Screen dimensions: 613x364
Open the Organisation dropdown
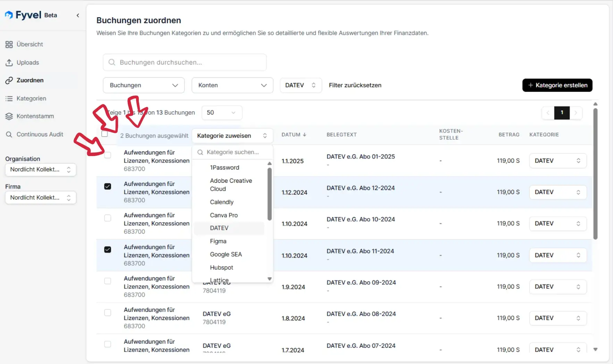click(x=41, y=170)
